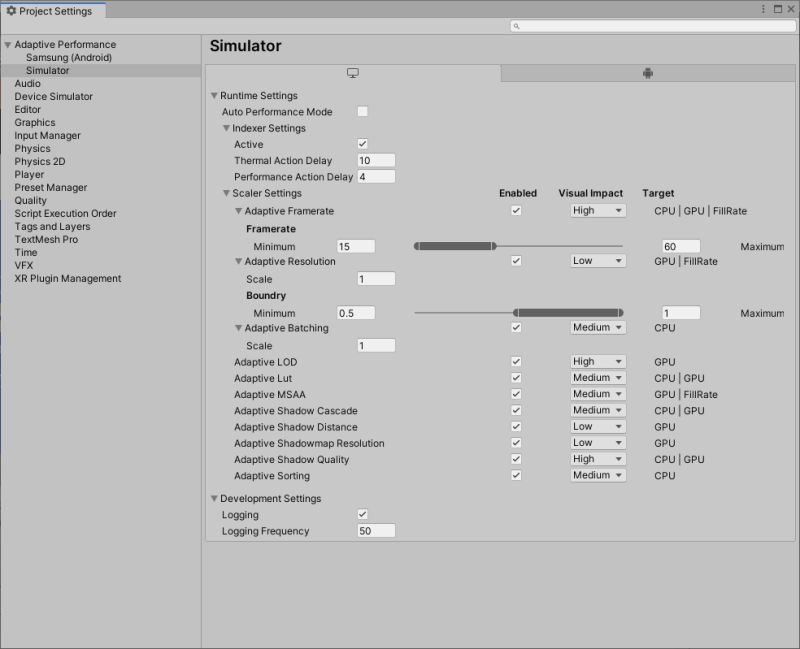Image resolution: width=800 pixels, height=649 pixels.
Task: Collapse the Development Settings section
Action: pyautogui.click(x=213, y=498)
